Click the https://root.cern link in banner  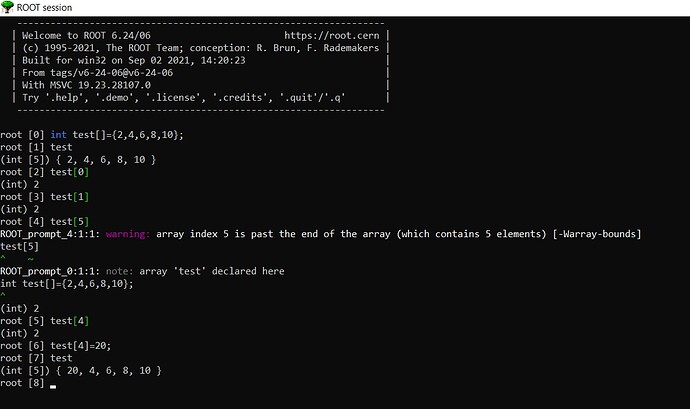(x=331, y=35)
